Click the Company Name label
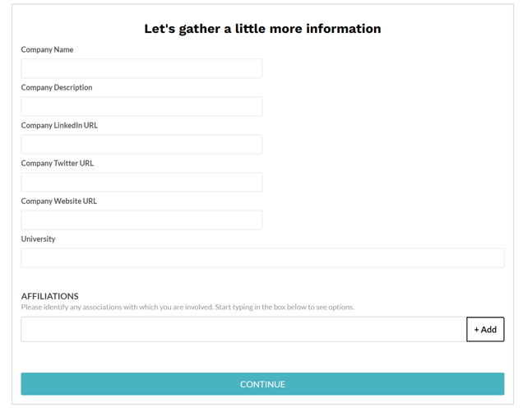This screenshot has height=408, width=532. (47, 49)
